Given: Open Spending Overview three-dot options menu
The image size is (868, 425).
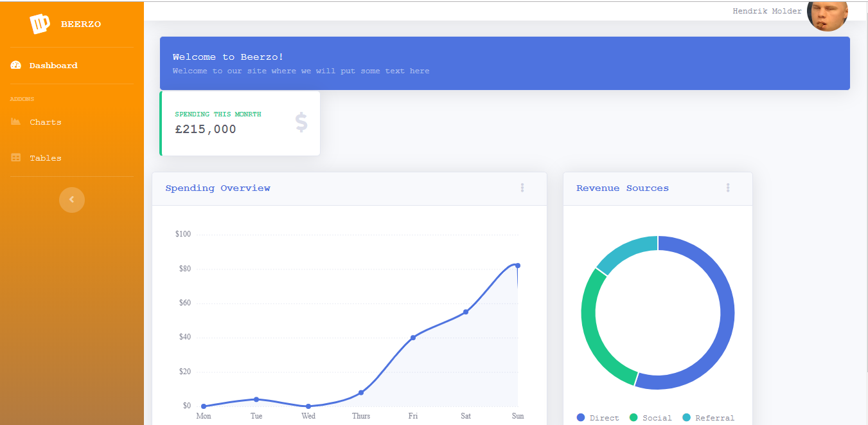Looking at the screenshot, I should (x=522, y=188).
